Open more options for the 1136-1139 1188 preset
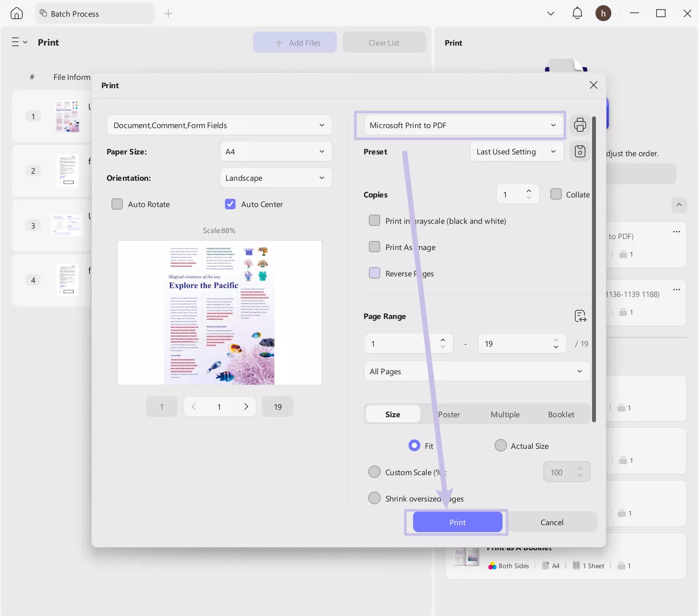699x616 pixels. pyautogui.click(x=677, y=290)
